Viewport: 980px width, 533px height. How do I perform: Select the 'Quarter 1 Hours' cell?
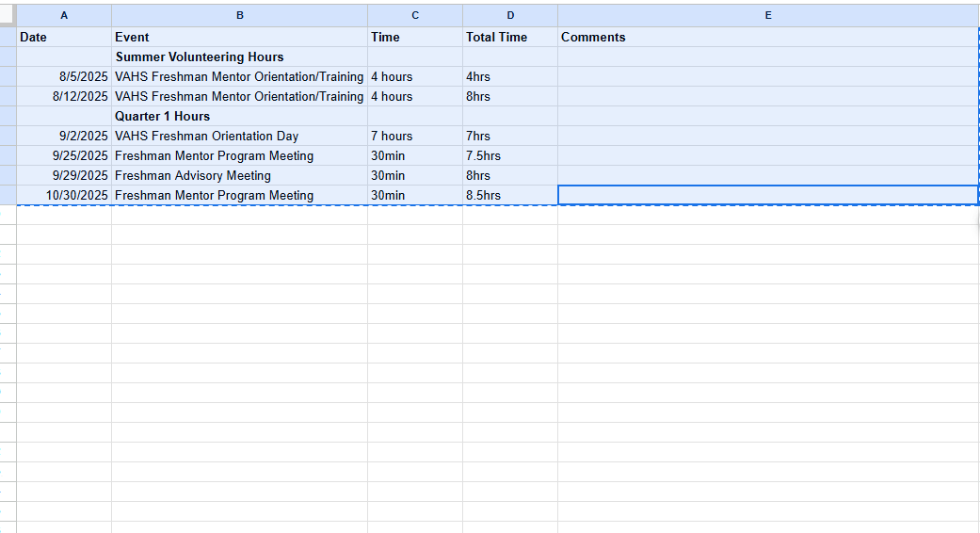point(239,116)
